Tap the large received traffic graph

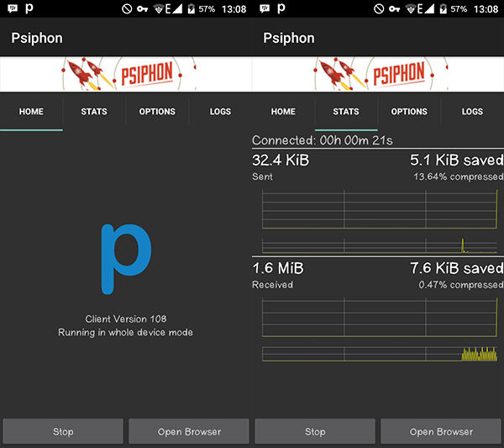[380, 317]
